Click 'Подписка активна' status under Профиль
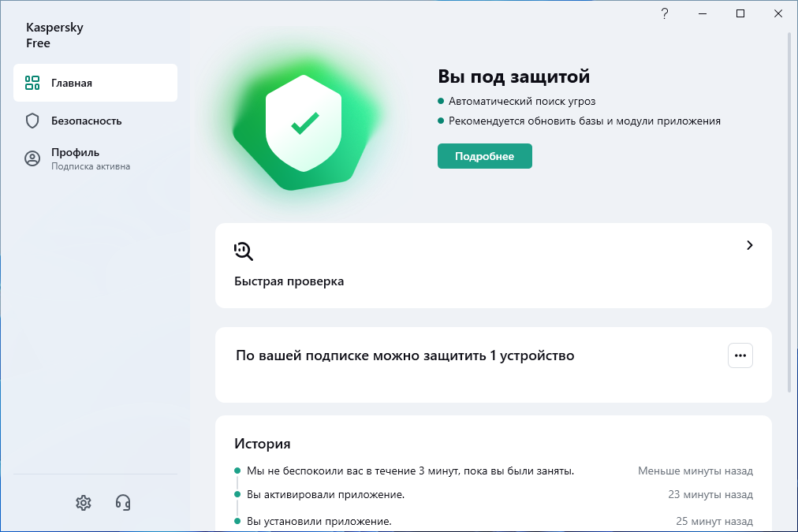798x532 pixels. click(91, 166)
